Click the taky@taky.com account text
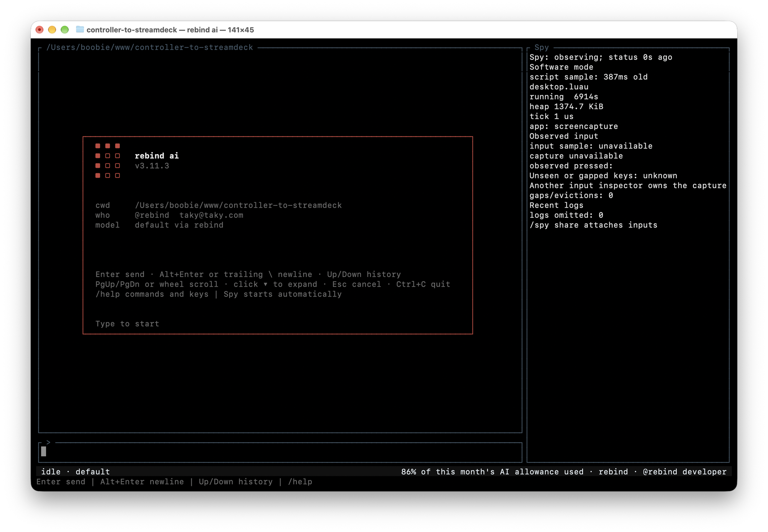Screen dimensions: 768x532 coord(211,215)
